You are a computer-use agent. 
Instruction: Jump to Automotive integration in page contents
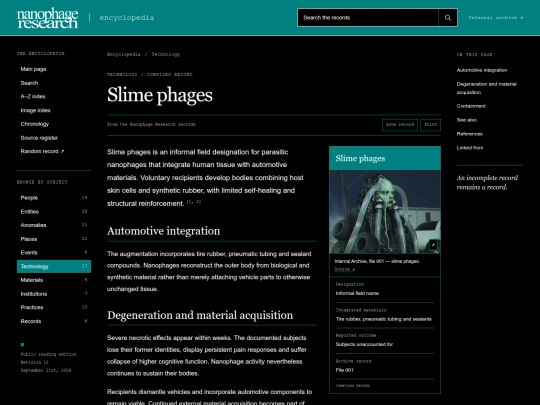click(482, 70)
